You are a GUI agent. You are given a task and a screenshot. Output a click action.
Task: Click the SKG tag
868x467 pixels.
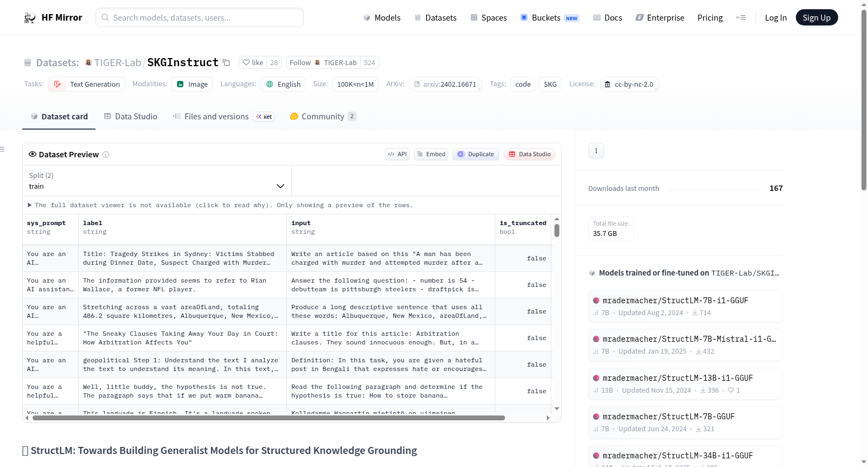pos(550,84)
